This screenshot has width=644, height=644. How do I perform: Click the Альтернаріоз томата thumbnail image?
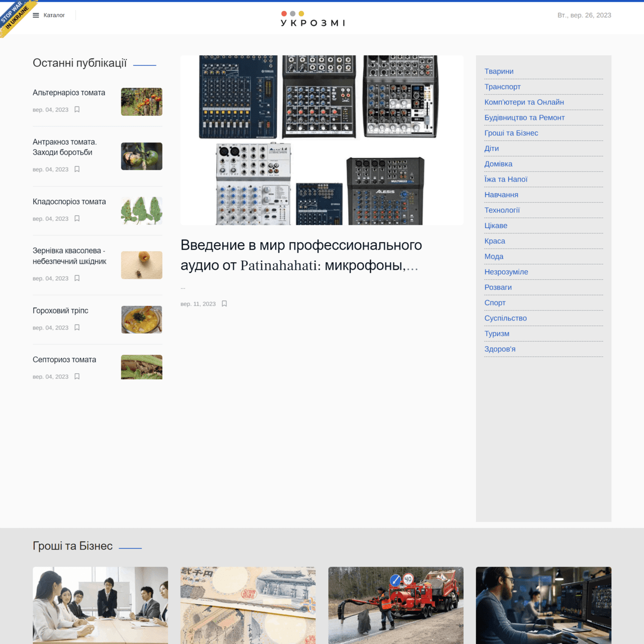(x=142, y=102)
